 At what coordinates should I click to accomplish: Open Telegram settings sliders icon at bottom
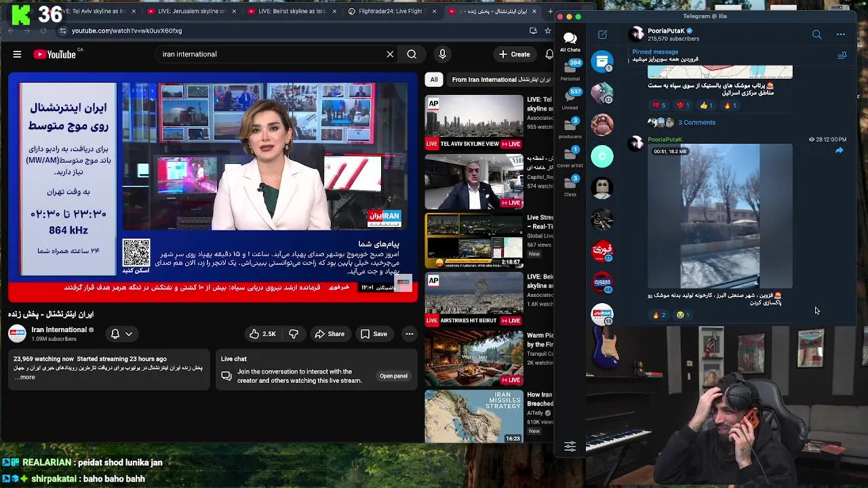click(570, 447)
